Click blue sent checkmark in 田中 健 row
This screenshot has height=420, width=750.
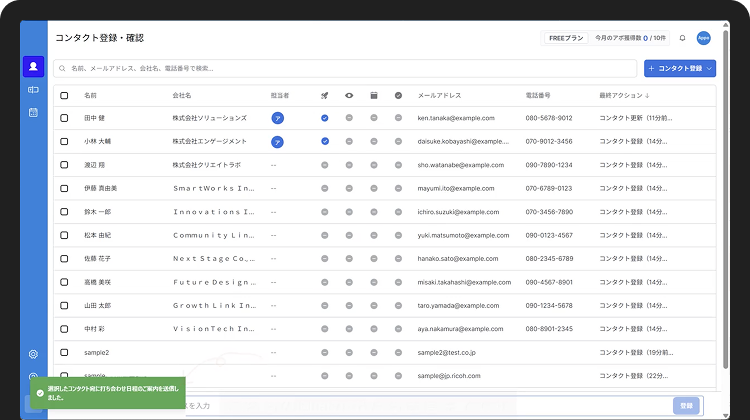(325, 118)
